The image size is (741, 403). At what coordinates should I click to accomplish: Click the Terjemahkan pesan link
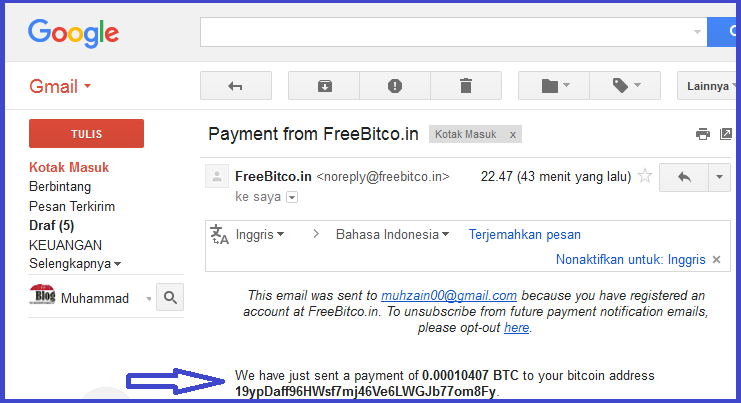[x=525, y=234]
